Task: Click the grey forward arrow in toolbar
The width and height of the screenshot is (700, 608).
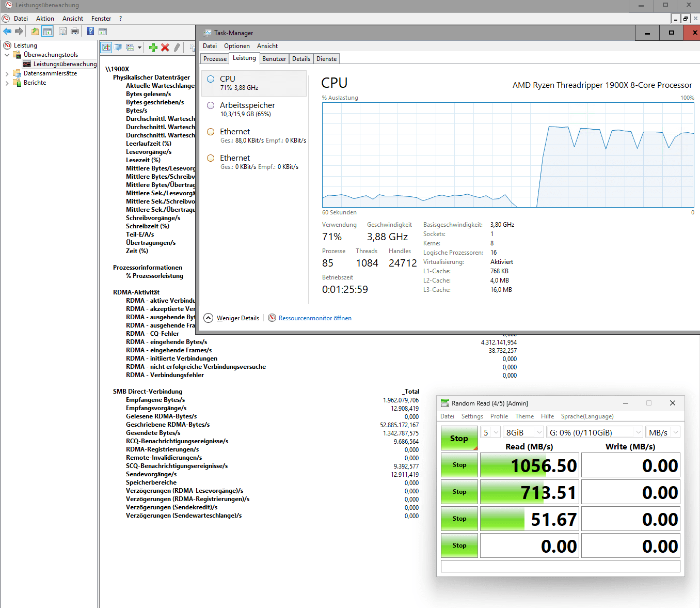Action: [19, 32]
